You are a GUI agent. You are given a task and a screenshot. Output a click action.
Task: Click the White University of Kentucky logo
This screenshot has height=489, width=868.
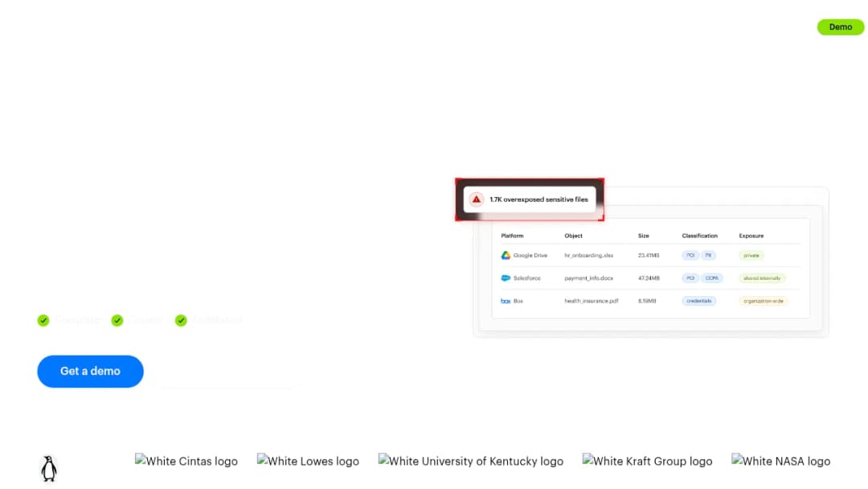click(x=470, y=461)
